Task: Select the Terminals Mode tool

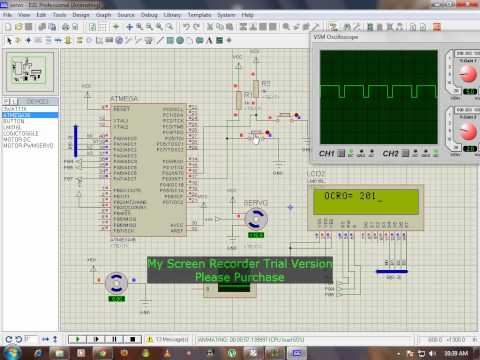Action: point(80,41)
